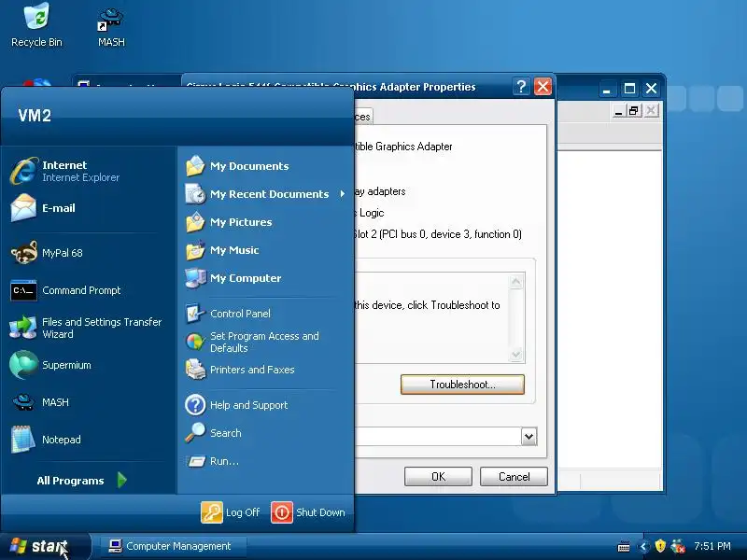
Task: Open My Documents folder
Action: 264,166
